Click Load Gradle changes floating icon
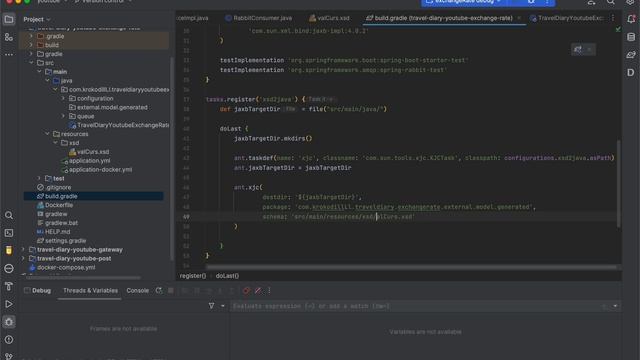The width and height of the screenshot is (640, 360). coord(578,49)
